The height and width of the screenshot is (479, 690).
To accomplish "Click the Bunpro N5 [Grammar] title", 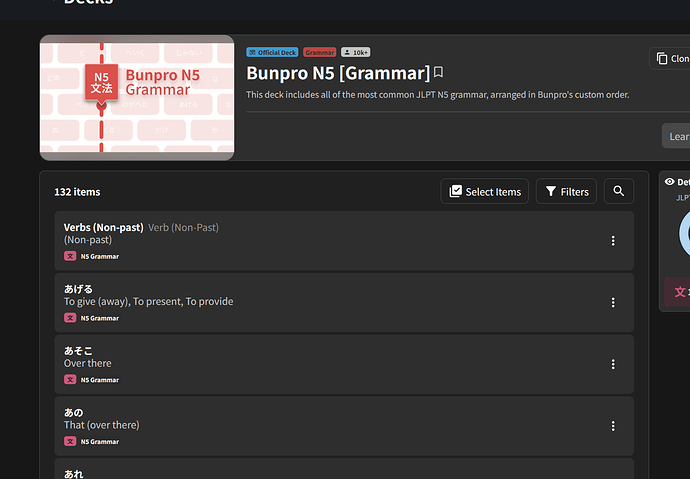I will click(338, 73).
